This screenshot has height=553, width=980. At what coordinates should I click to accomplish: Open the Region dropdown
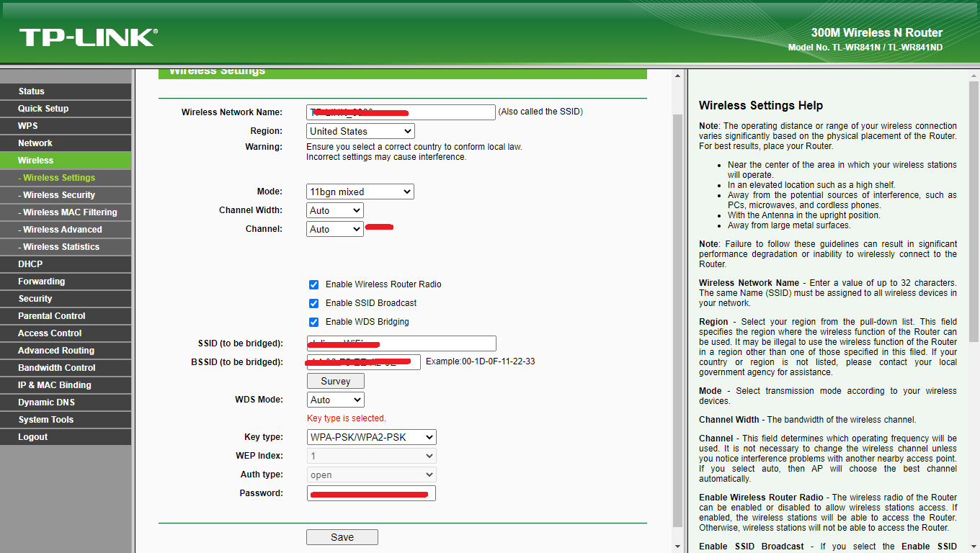click(360, 131)
